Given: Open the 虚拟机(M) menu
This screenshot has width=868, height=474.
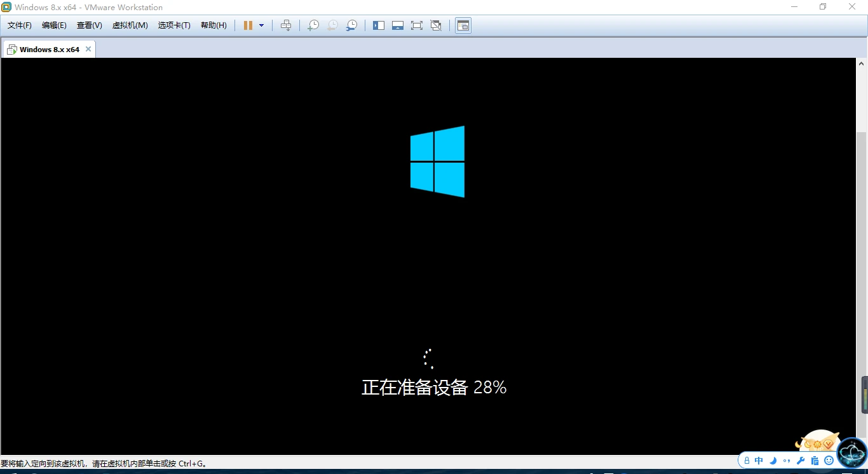Looking at the screenshot, I should pos(130,25).
